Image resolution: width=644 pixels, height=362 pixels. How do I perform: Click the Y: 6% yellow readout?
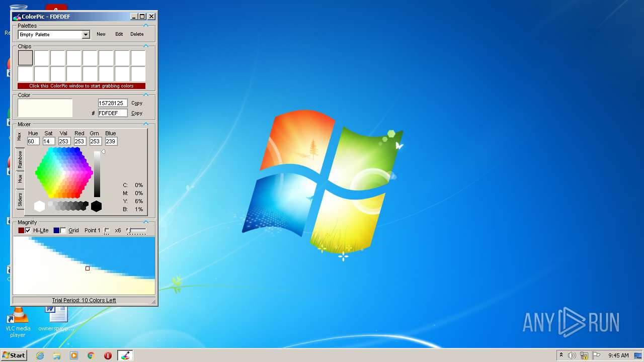[133, 201]
